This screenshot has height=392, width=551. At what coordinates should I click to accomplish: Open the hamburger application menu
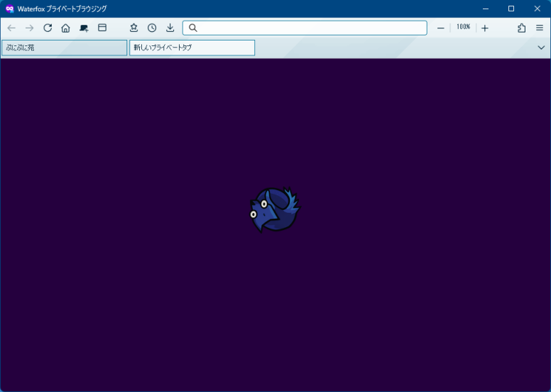coord(540,28)
